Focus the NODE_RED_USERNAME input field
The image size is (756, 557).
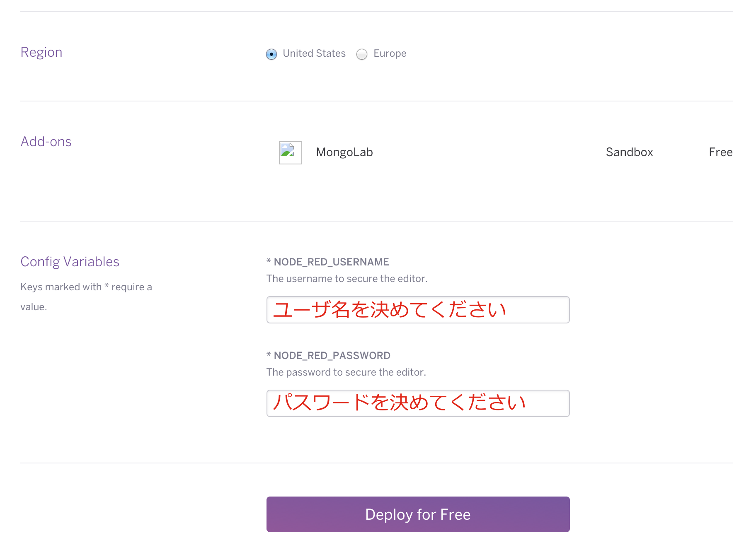[x=418, y=310]
